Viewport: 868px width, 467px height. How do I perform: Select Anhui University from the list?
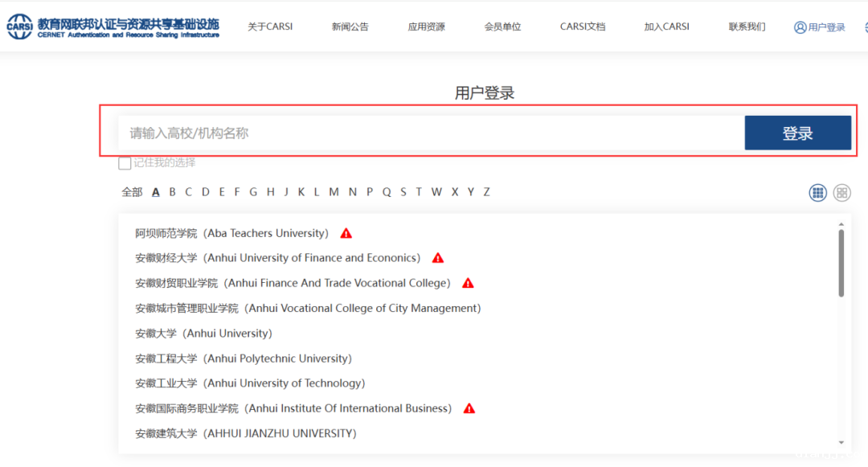204,334
